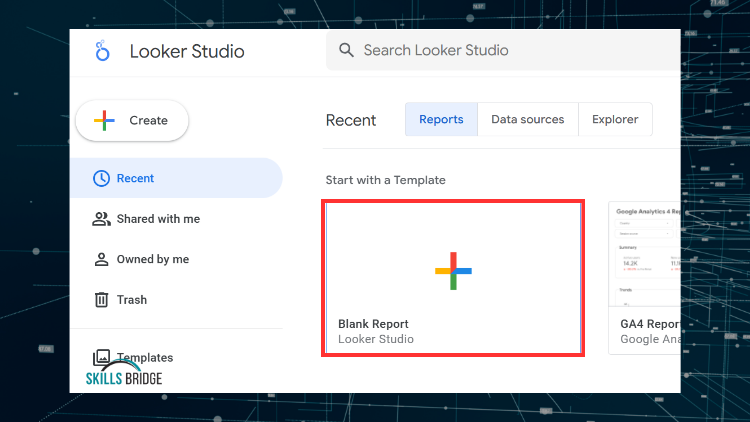The image size is (750, 422).
Task: Click the clock icon beside Recent
Action: coord(101,179)
